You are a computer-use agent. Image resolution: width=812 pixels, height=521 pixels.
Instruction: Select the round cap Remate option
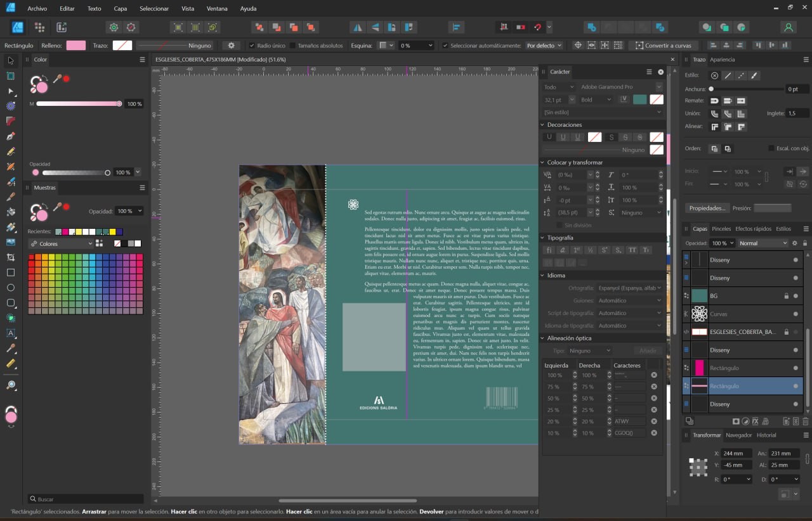714,101
